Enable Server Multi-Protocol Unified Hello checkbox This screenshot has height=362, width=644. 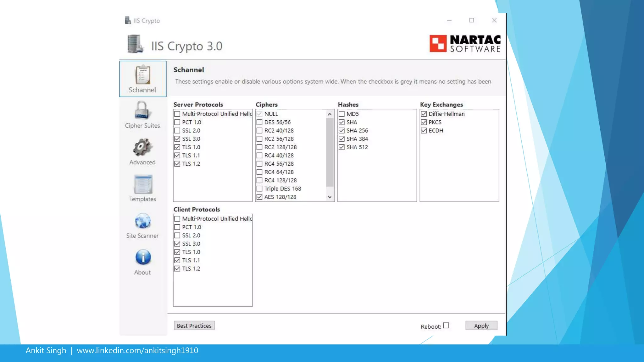click(177, 114)
